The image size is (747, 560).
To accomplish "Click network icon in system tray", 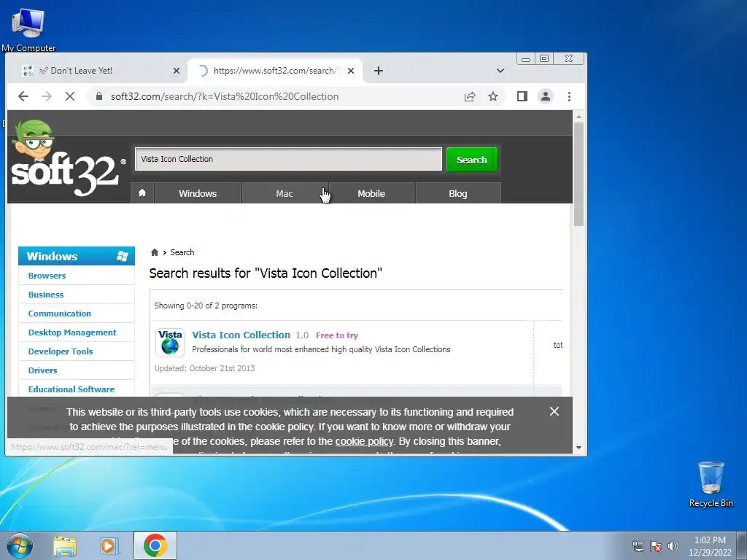I will [x=638, y=546].
